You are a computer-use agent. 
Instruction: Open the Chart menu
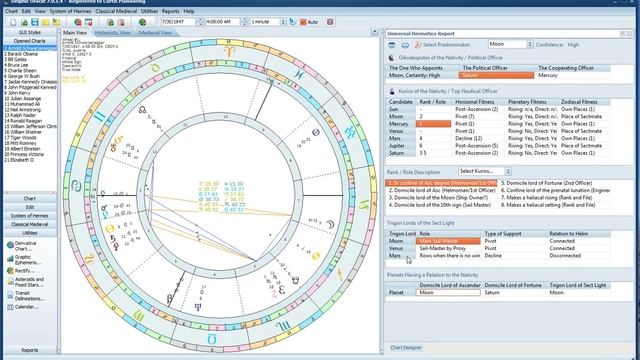(11, 11)
